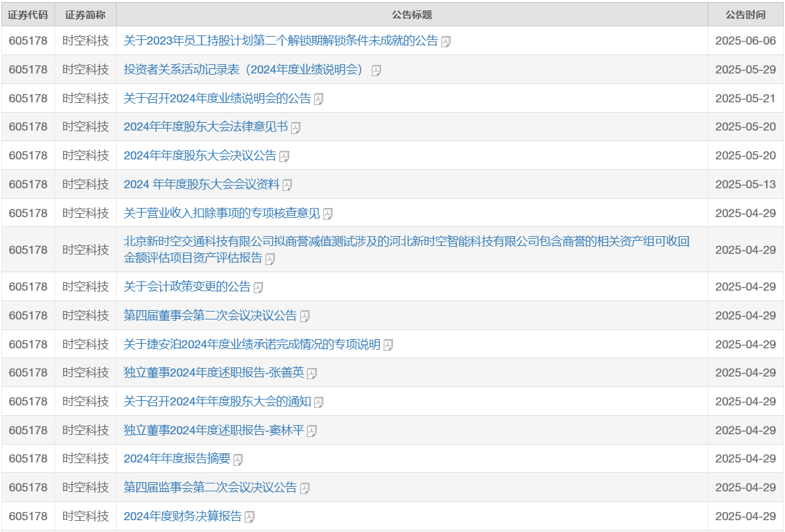Click PDF icon beside 2024年年度股东大会决议公告
This screenshot has height=532, width=785.
coord(284,157)
